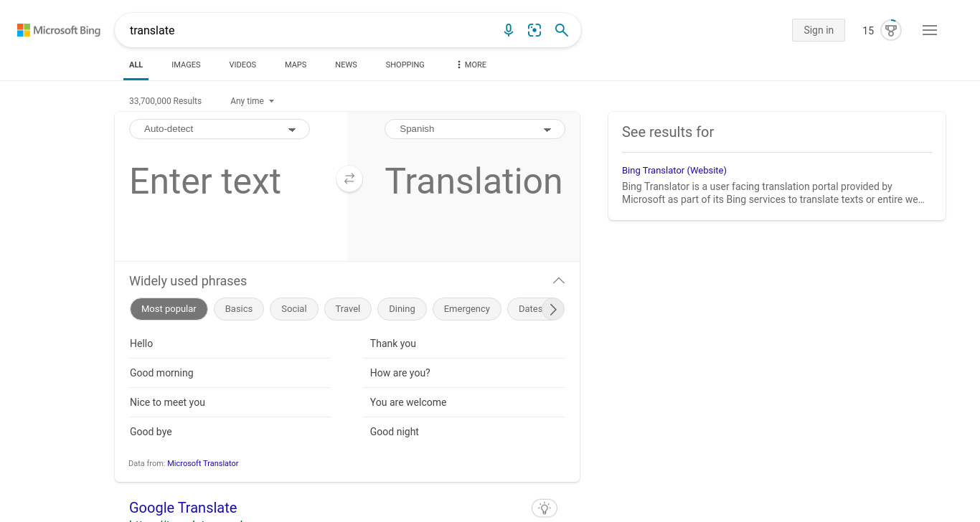The height and width of the screenshot is (522, 980).
Task: Click the lightbulb feedback icon
Action: point(545,508)
